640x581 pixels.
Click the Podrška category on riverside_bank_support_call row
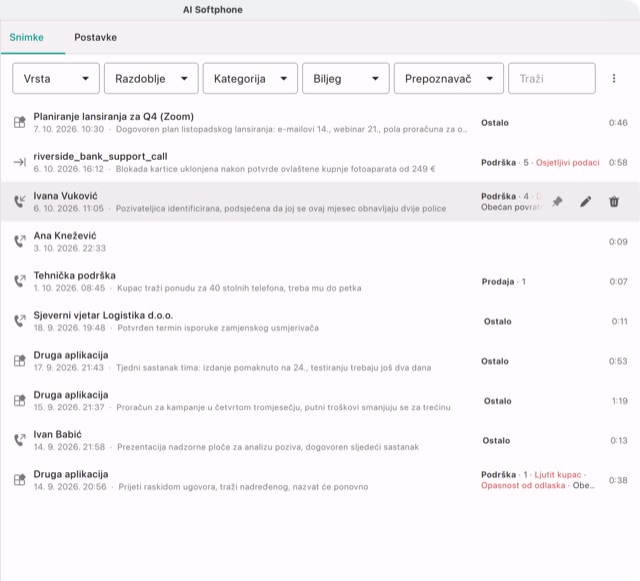coord(498,163)
